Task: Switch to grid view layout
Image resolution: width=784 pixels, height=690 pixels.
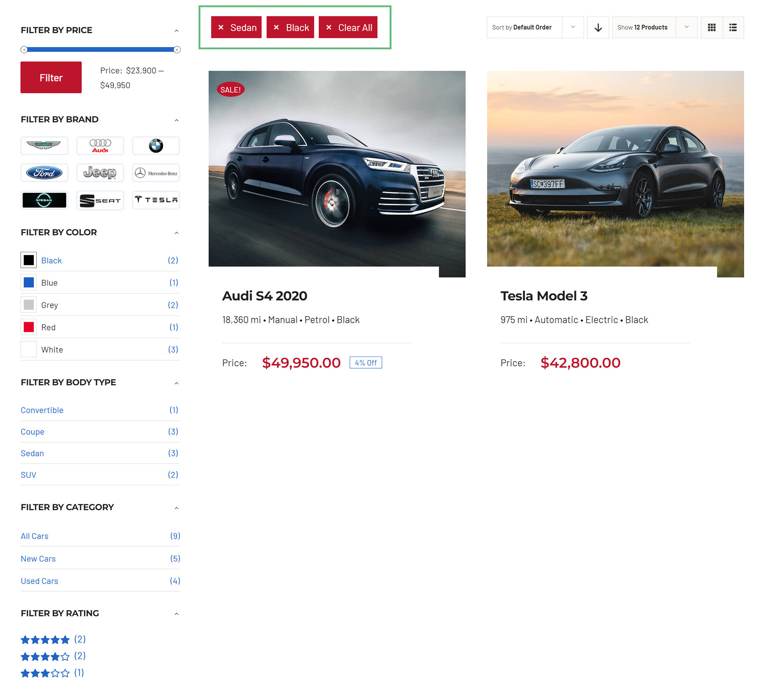Action: pyautogui.click(x=712, y=27)
